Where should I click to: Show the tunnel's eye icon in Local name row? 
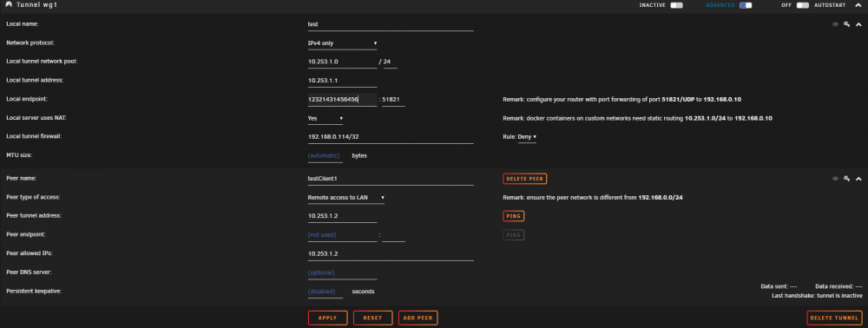[835, 24]
